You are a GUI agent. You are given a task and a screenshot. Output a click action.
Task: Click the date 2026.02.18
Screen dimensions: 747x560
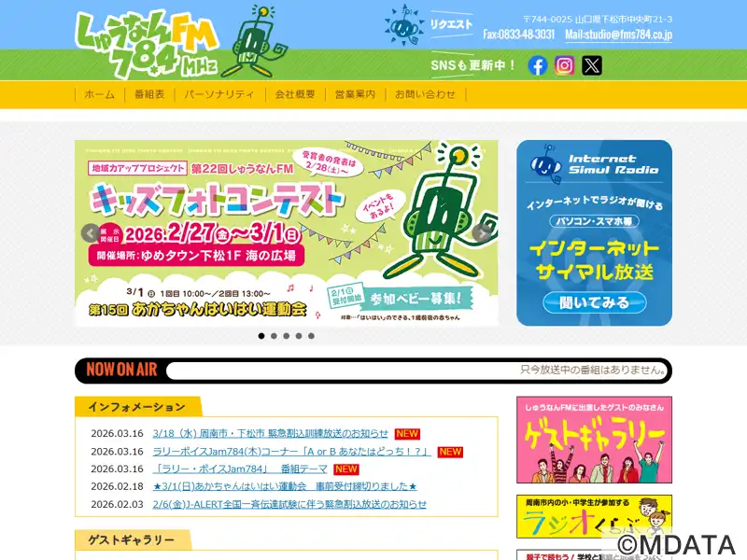118,486
